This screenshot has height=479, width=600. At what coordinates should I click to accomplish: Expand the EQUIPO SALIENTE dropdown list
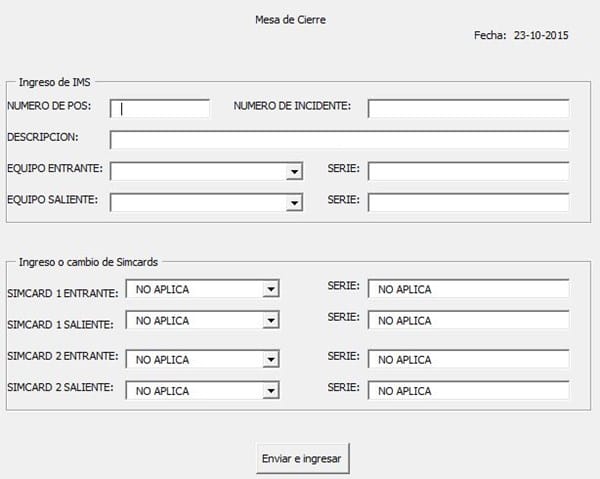click(294, 203)
